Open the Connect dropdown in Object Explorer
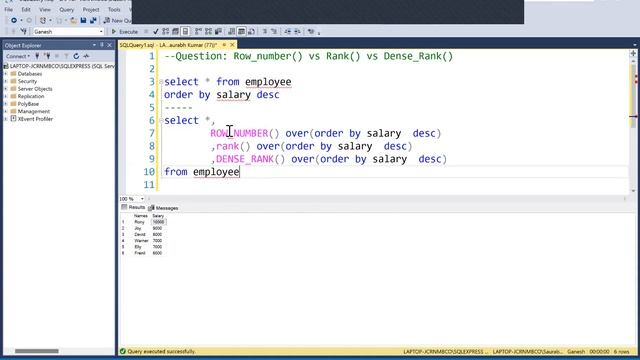This screenshot has height=360, width=640. [x=17, y=56]
